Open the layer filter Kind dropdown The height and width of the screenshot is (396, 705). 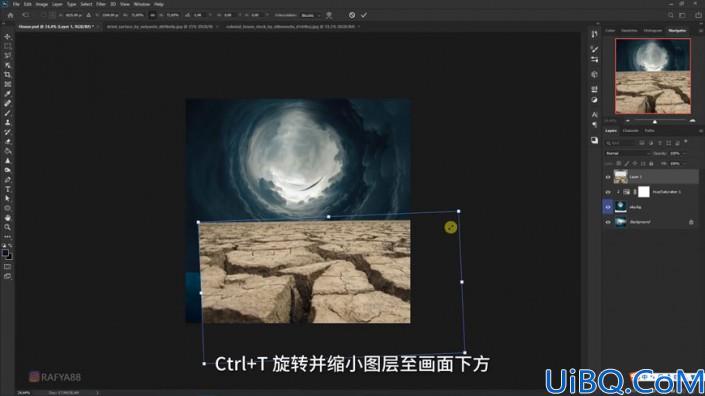click(x=621, y=143)
